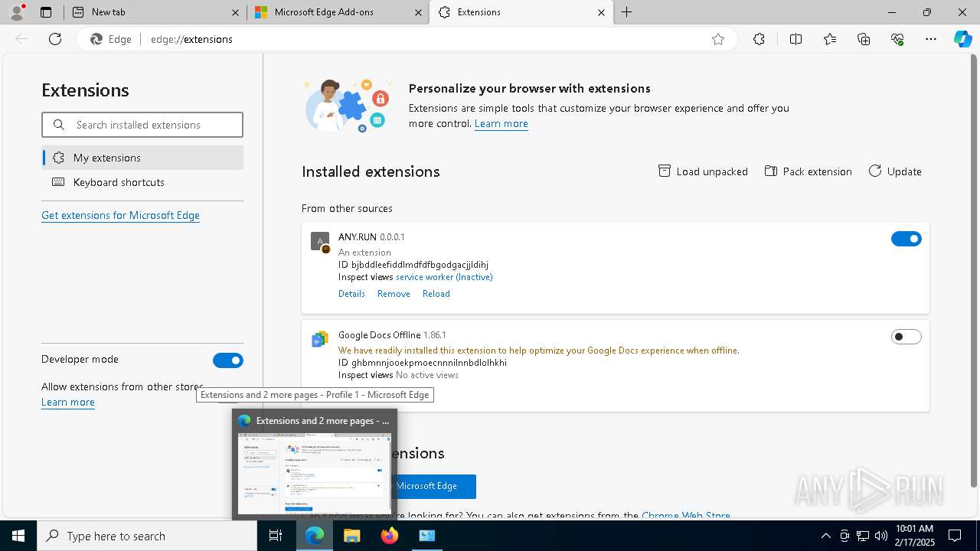Viewport: 980px width, 551px height.
Task: Open Microsoft Edge taskbar icon
Action: click(315, 536)
